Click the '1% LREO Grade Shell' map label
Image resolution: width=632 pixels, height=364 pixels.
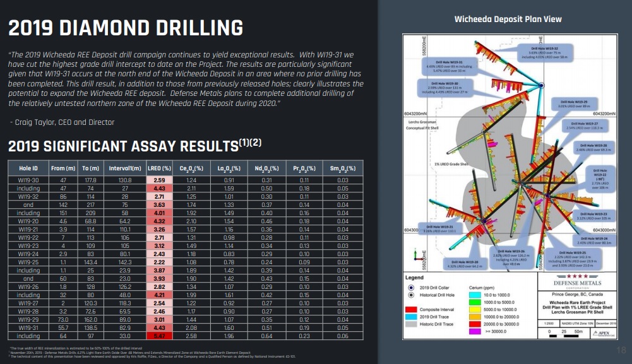coord(451,164)
